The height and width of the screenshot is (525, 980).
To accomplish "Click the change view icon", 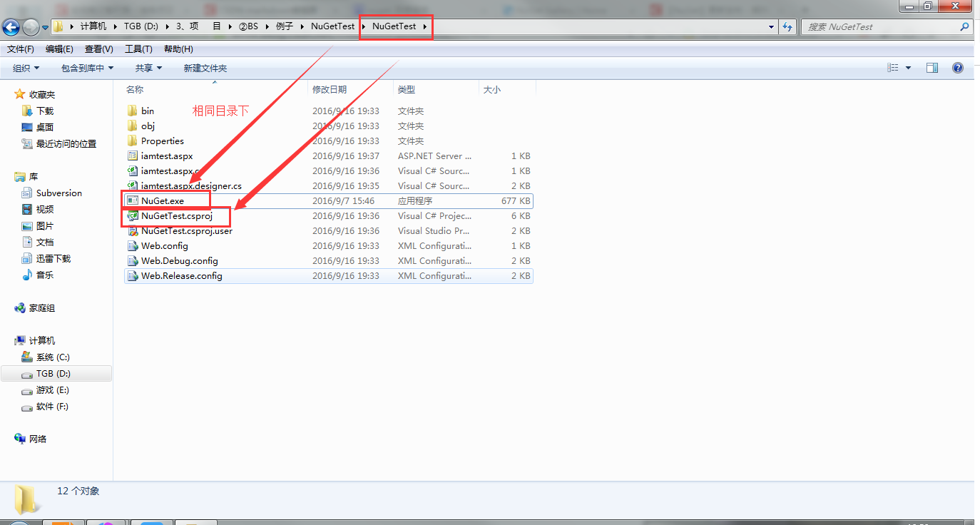I will [x=893, y=68].
